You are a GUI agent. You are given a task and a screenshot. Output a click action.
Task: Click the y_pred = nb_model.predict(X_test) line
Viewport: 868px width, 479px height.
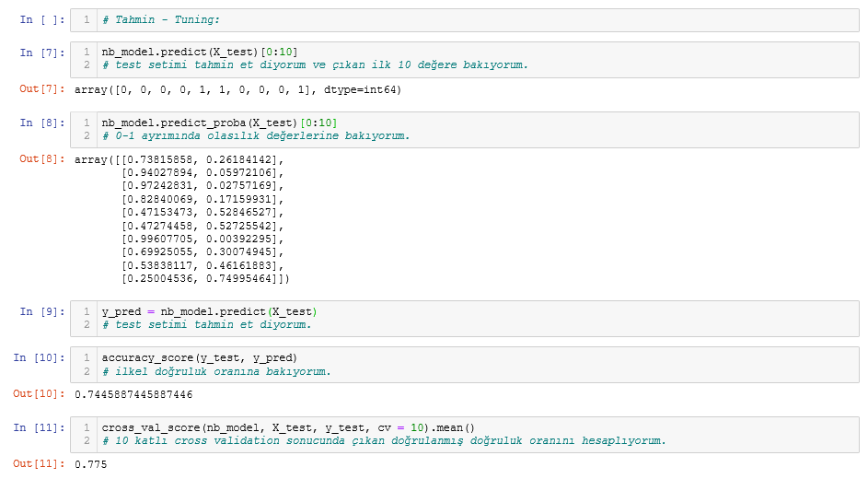[209, 311]
